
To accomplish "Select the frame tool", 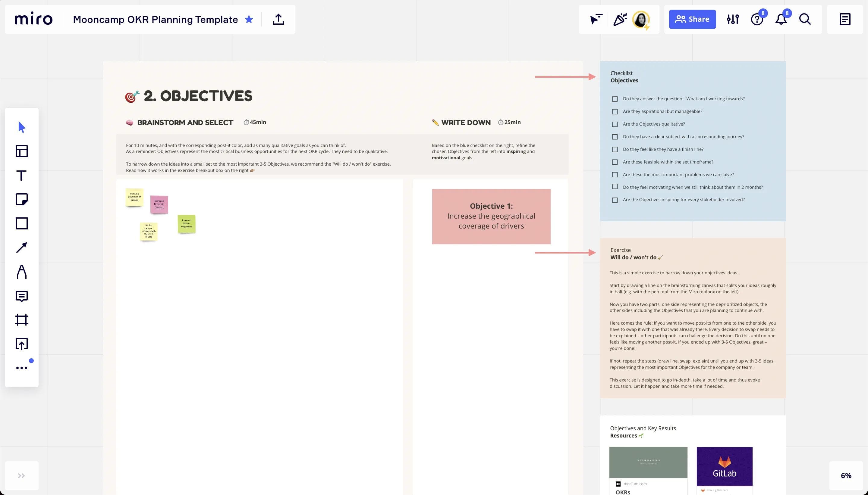I will 21,319.
